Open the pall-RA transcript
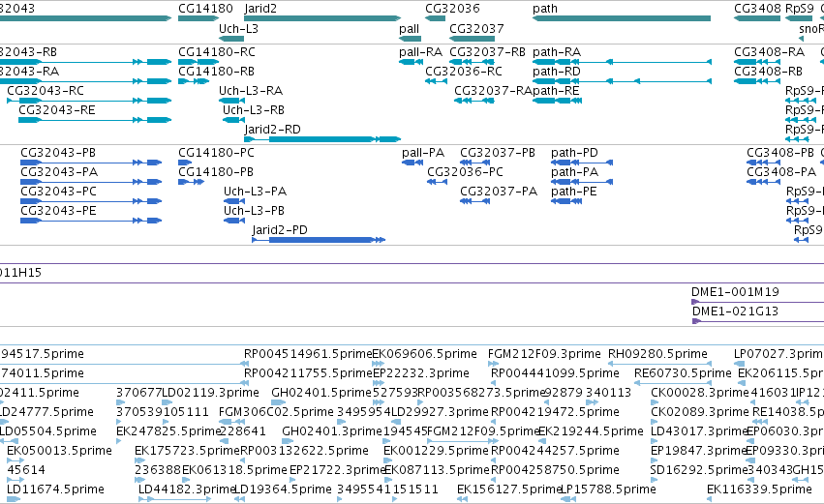The height and width of the screenshot is (504, 824). pyautogui.click(x=411, y=62)
